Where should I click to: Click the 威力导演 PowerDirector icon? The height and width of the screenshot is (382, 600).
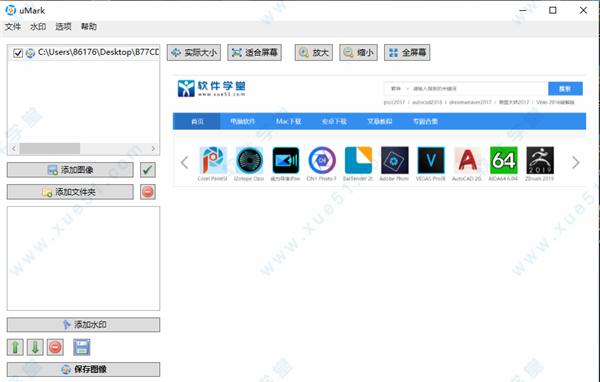coord(285,160)
